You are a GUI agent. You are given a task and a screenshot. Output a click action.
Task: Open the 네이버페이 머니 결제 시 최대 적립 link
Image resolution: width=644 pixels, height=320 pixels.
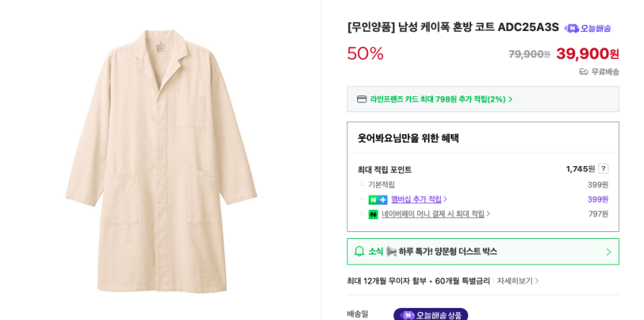point(435,215)
